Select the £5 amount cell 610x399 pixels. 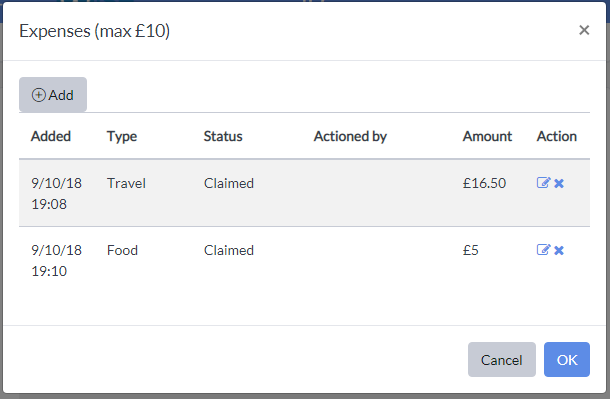pos(471,250)
